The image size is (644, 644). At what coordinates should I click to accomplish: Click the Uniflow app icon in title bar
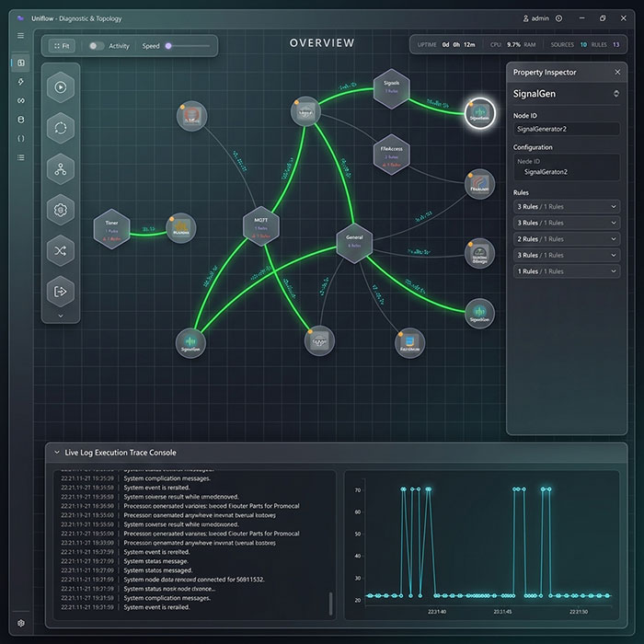click(20, 18)
